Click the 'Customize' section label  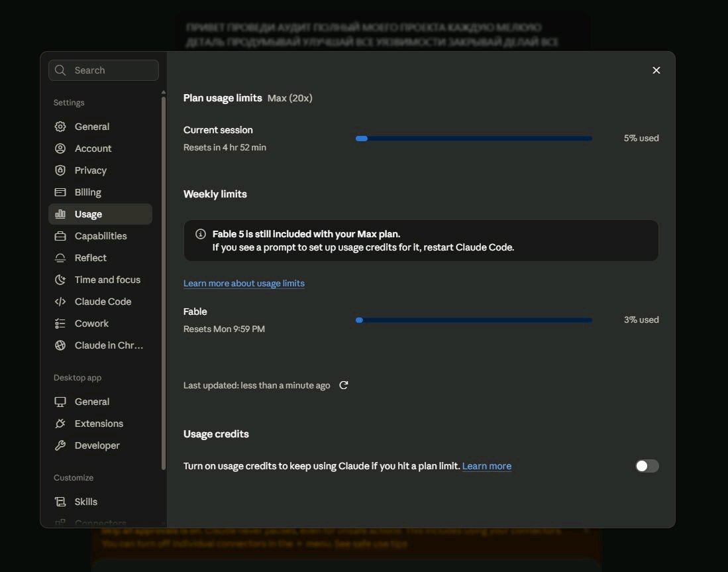point(74,478)
